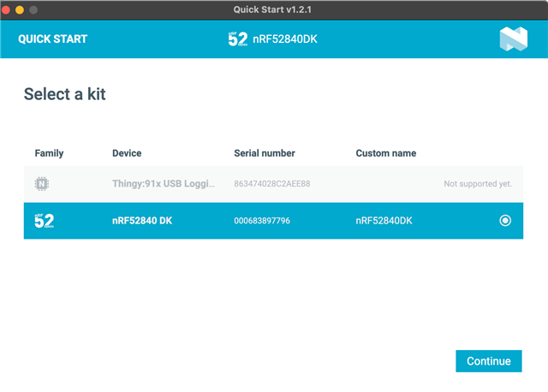548x392 pixels.
Task: Click the 'Select a kit' heading
Action: click(x=65, y=94)
